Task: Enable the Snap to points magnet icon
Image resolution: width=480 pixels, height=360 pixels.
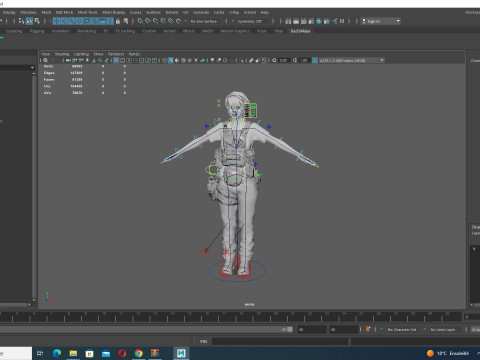Action: pyautogui.click(x=155, y=21)
